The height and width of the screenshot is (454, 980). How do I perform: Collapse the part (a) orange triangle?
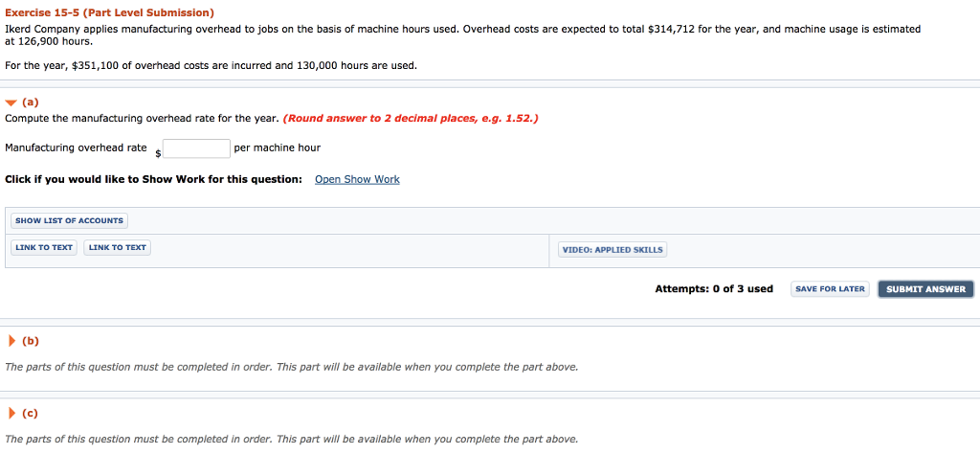pos(11,102)
